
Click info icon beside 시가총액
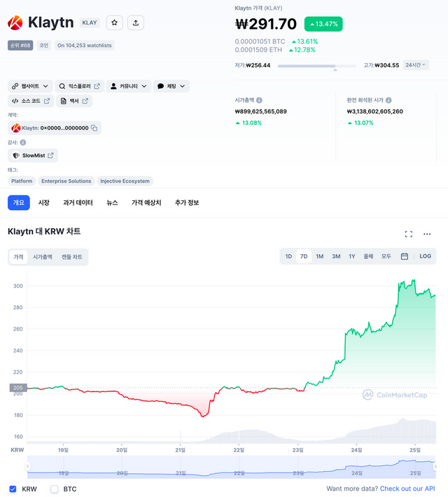coord(259,100)
